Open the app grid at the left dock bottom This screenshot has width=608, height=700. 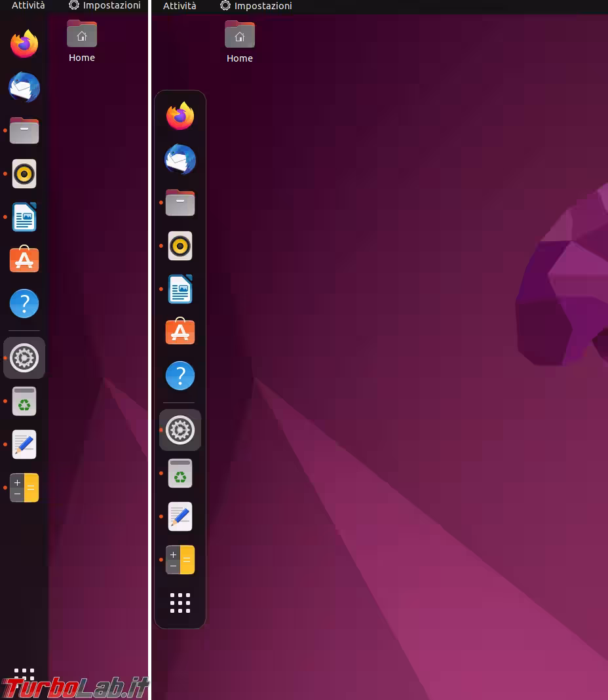click(x=24, y=674)
